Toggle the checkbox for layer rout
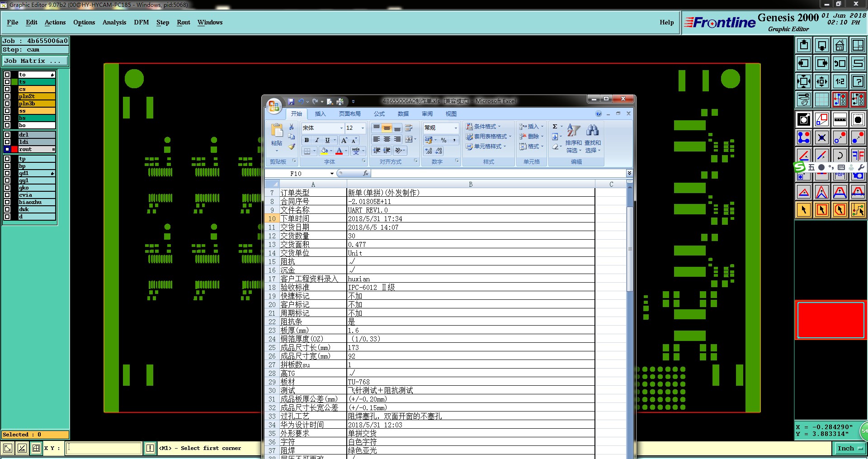The height and width of the screenshot is (459, 868). pyautogui.click(x=7, y=149)
